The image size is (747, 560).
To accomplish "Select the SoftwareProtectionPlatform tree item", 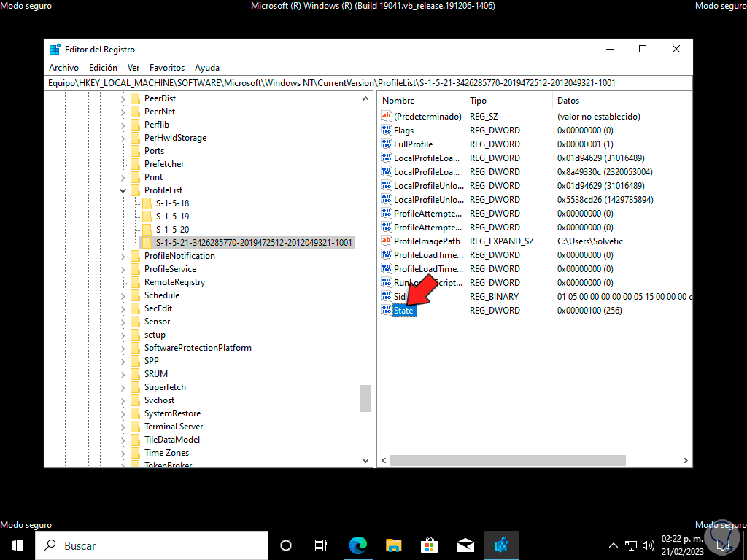I will coord(198,348).
